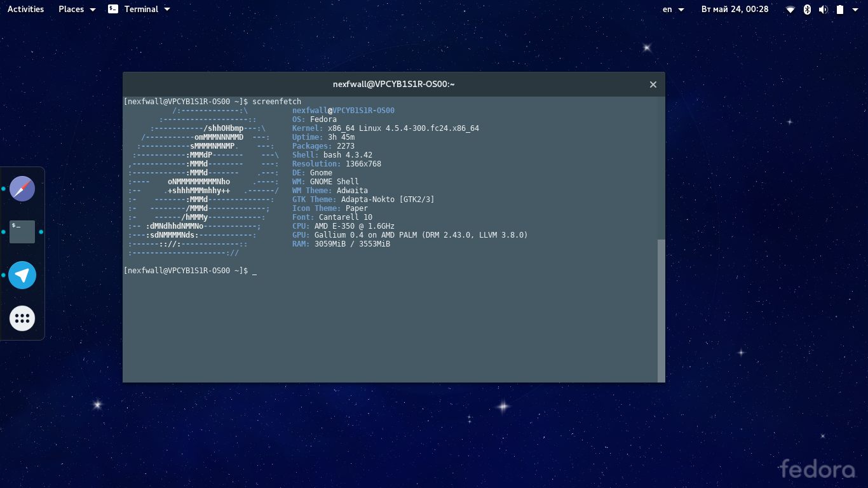Image resolution: width=868 pixels, height=488 pixels.
Task: Open the web browser from the dock
Action: (22, 189)
